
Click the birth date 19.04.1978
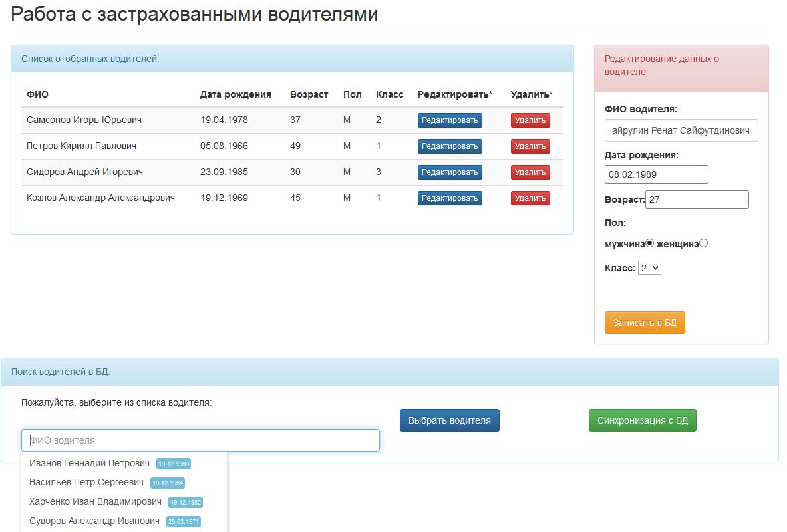tap(224, 120)
